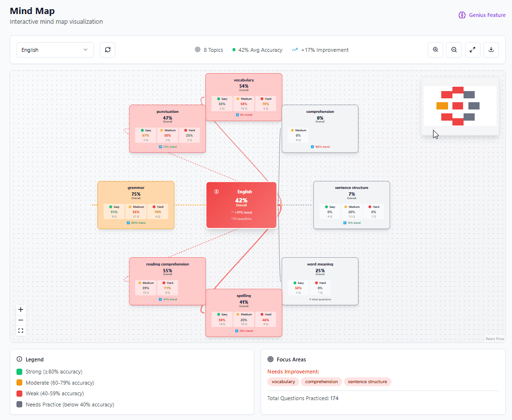
Task: Click the target icon beside Focus Areas
Action: click(x=270, y=359)
